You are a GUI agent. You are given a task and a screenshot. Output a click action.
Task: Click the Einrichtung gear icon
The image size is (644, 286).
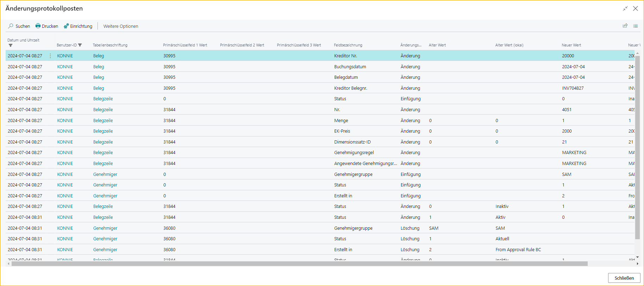[66, 26]
